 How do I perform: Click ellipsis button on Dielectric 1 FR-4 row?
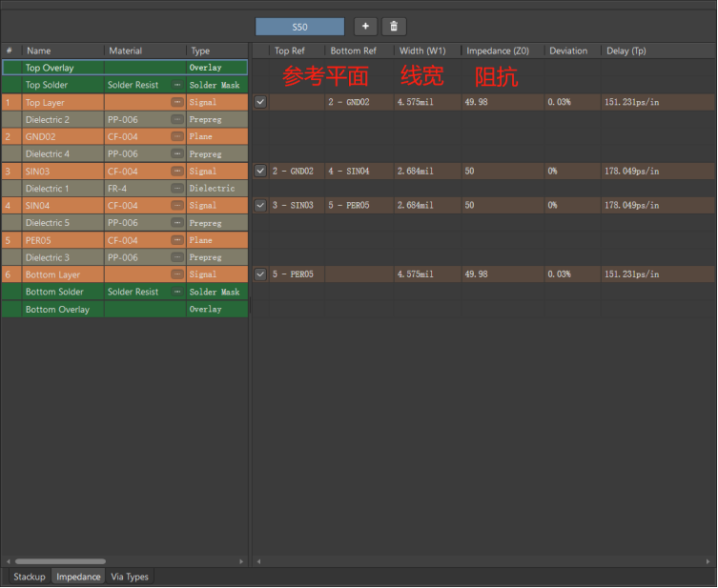pyautogui.click(x=176, y=189)
